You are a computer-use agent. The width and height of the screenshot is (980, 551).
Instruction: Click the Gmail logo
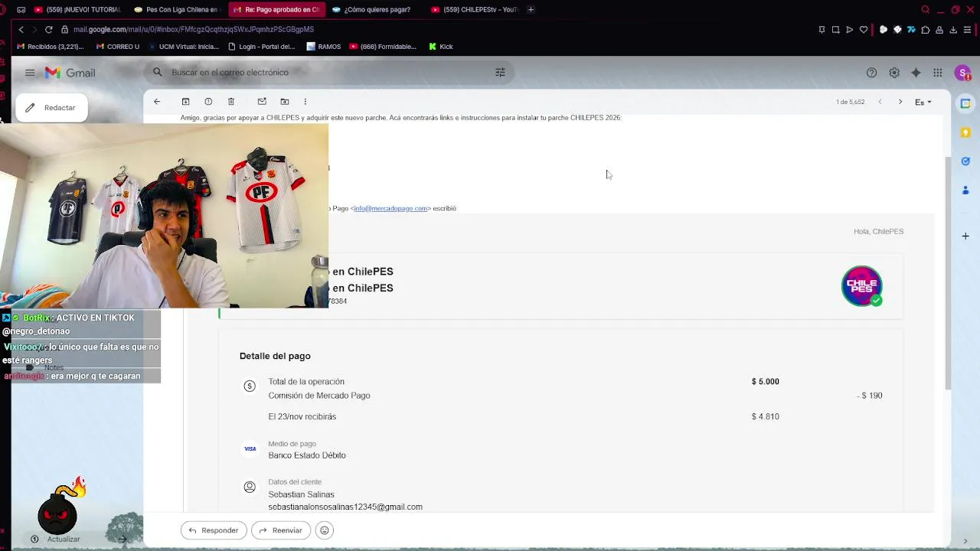70,73
